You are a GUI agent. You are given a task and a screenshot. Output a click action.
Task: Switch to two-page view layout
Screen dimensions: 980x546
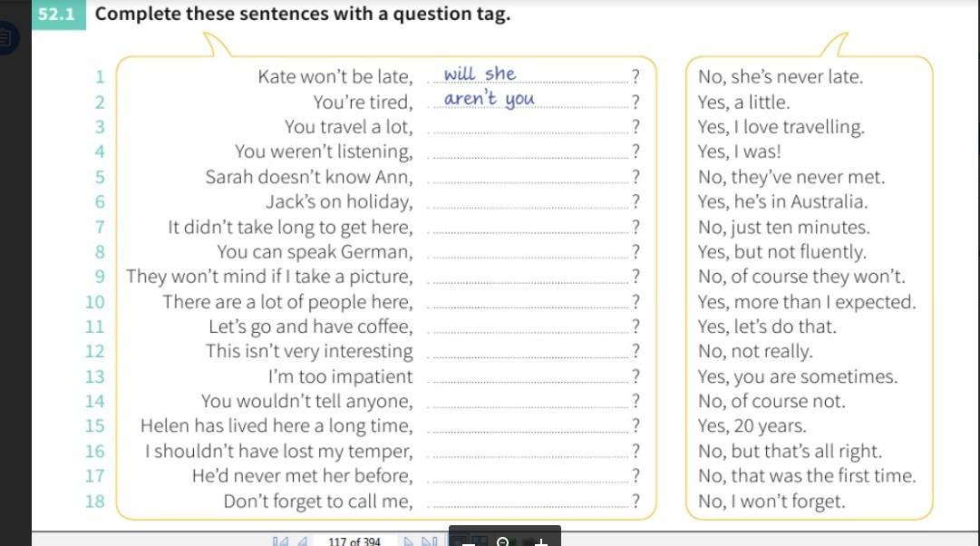[480, 541]
